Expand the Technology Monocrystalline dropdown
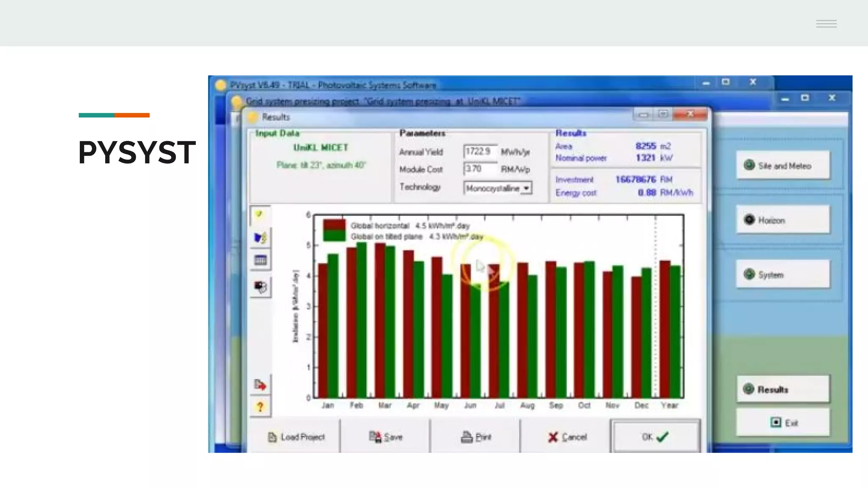 (526, 188)
